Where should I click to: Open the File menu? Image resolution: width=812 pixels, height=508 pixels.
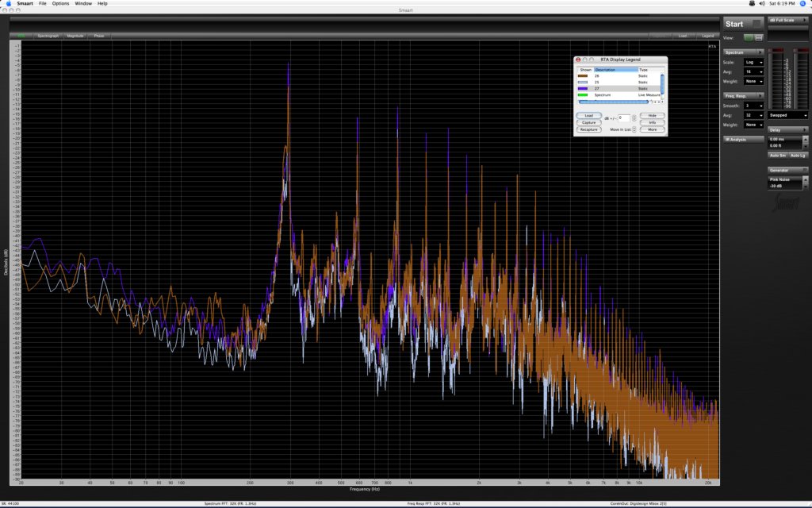[43, 3]
